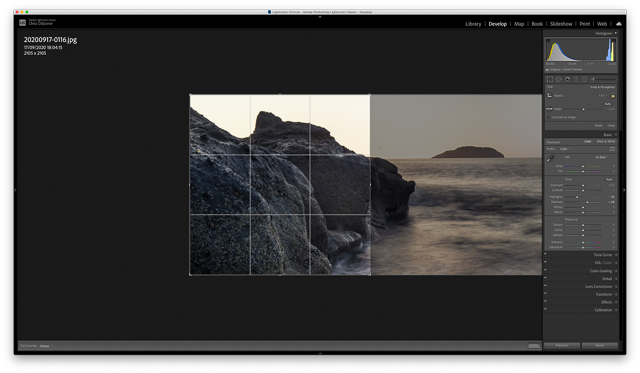Open the Aspect 1x1 ratio dropdown
Image resolution: width=640 pixels, height=373 pixels.
click(x=603, y=95)
